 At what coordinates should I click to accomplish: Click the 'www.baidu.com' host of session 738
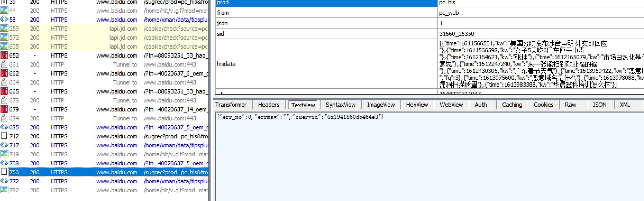coord(117,163)
